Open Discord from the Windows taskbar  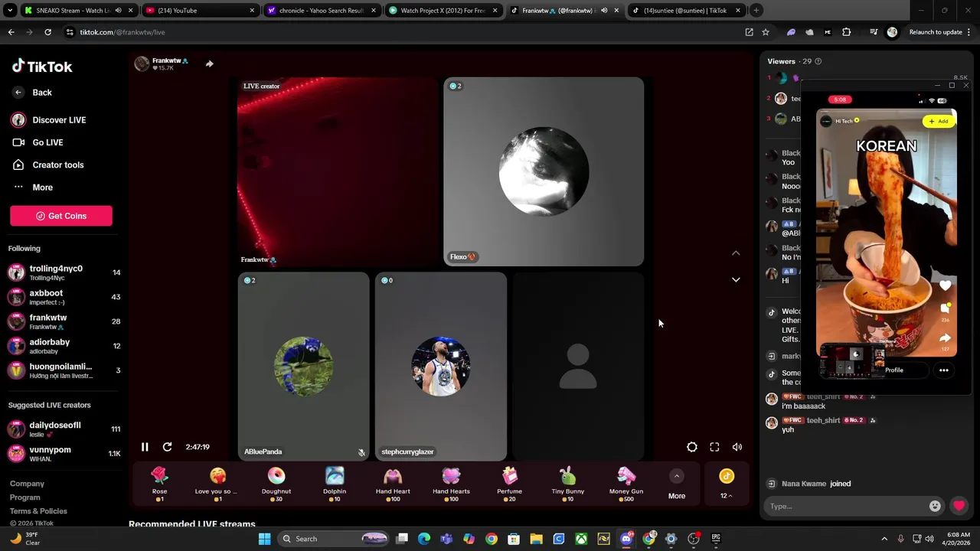tap(626, 539)
